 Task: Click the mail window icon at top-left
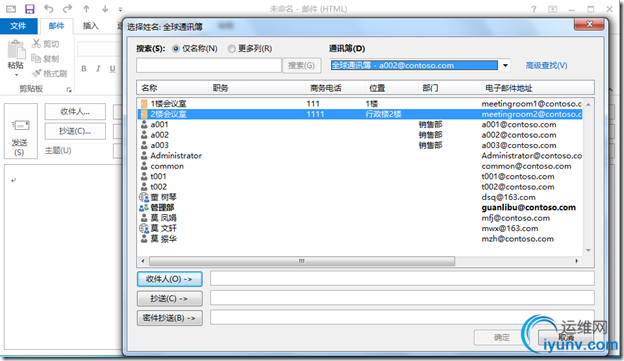tap(11, 9)
